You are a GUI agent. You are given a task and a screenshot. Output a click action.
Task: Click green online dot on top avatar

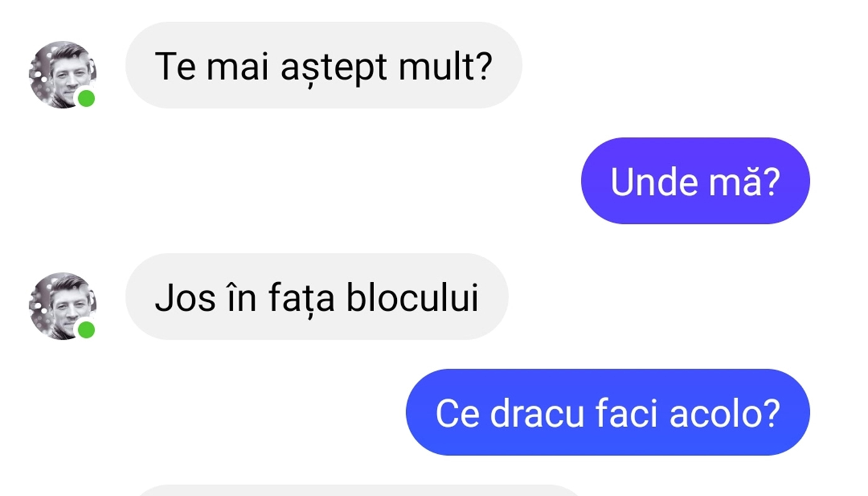(x=86, y=98)
